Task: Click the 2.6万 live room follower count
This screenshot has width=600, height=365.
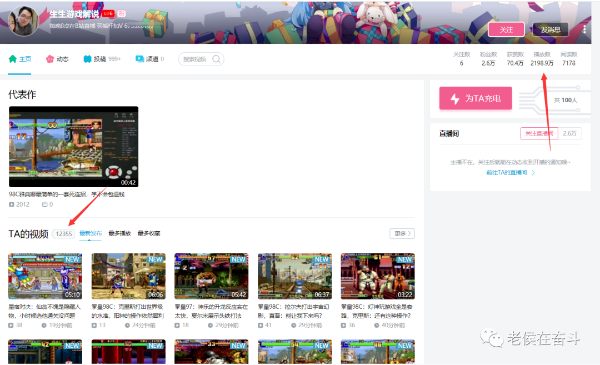Action: (x=569, y=133)
